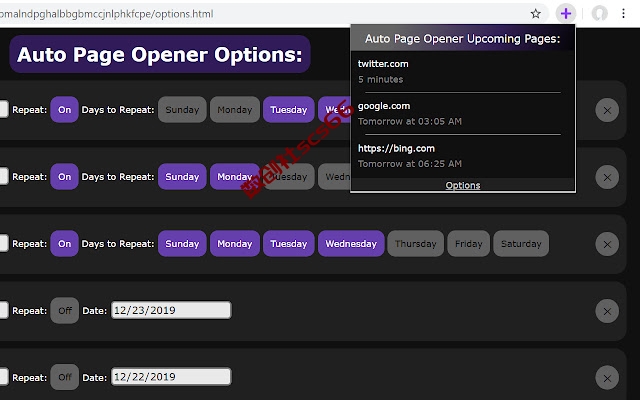
Task: Open the Chrome profile avatar
Action: 599,13
